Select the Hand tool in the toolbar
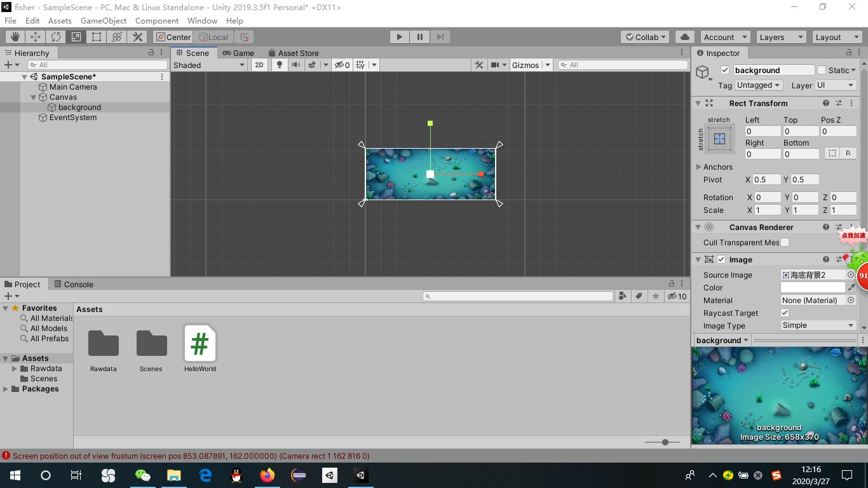 coord(13,36)
